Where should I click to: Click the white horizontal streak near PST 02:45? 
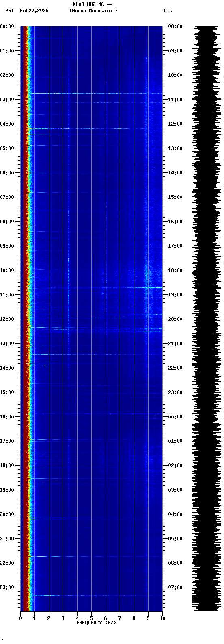pyautogui.click(x=96, y=94)
